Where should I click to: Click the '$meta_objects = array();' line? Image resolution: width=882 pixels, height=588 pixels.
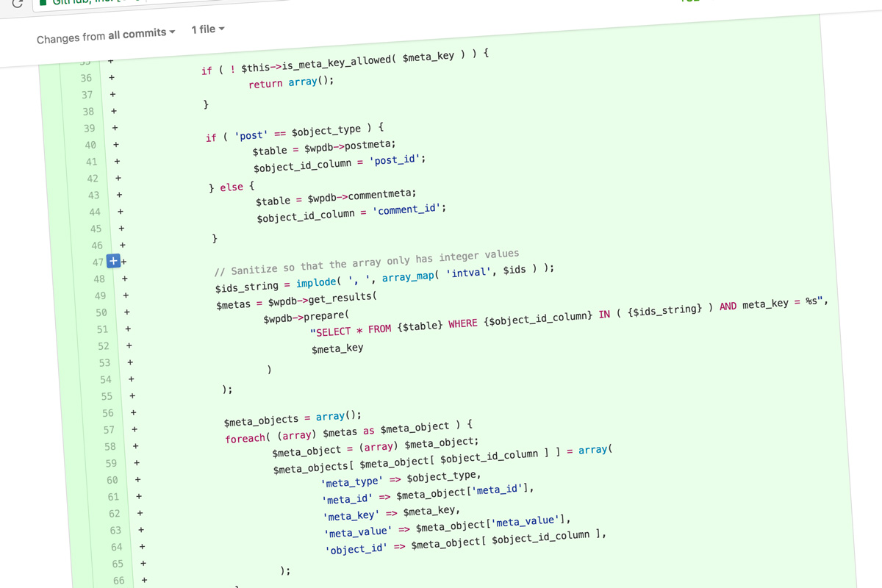click(x=293, y=419)
